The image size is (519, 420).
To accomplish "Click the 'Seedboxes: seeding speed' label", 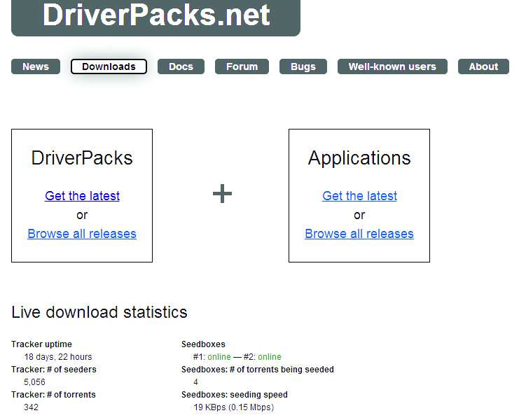I will pyautogui.click(x=235, y=395).
